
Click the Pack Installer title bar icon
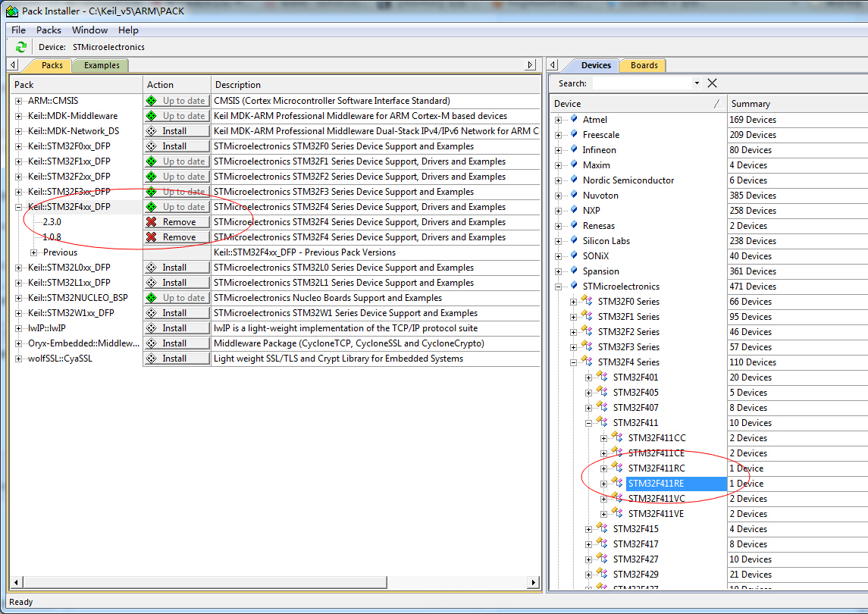pyautogui.click(x=11, y=11)
